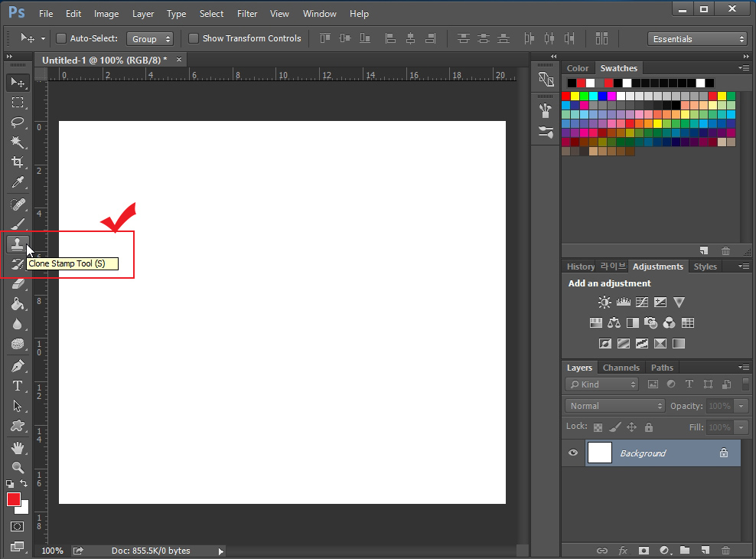Switch to the Color tab
Viewport: 756px width, 559px height.
(578, 68)
